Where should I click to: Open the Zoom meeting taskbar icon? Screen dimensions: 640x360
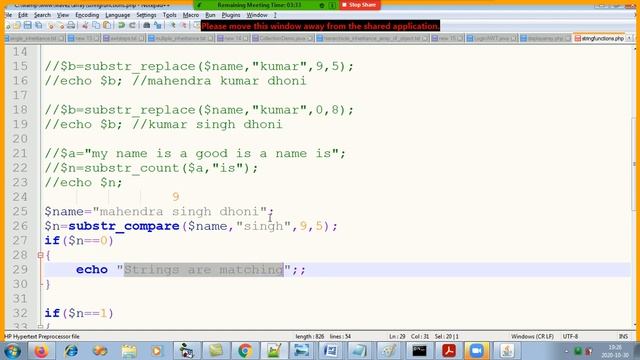coord(477,351)
